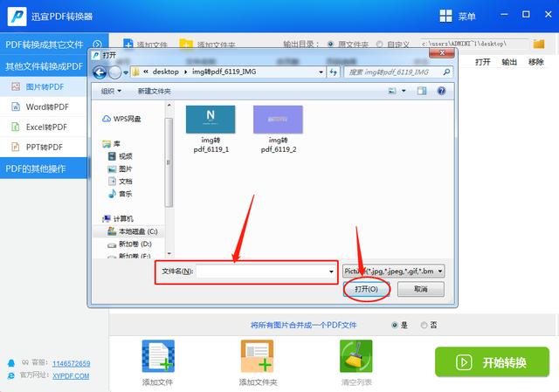Select 图片 library in navigation pane
The height and width of the screenshot is (392, 559).
[121, 168]
